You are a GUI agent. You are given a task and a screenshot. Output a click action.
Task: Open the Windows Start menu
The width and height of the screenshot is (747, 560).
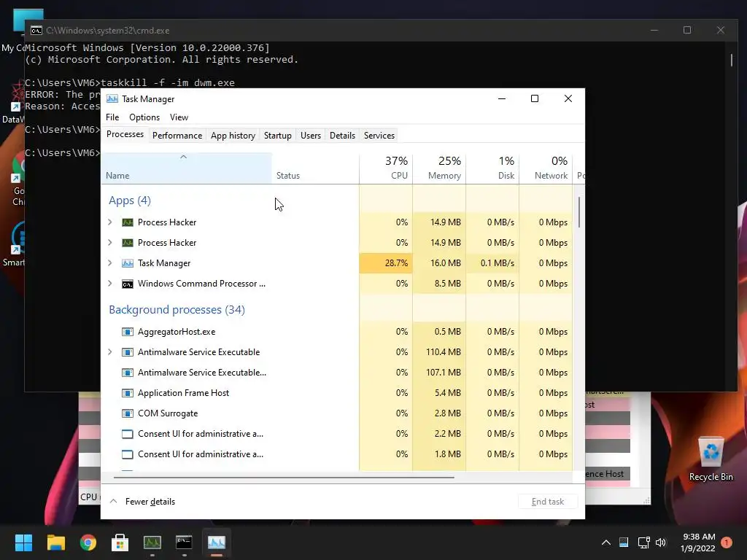(23, 542)
